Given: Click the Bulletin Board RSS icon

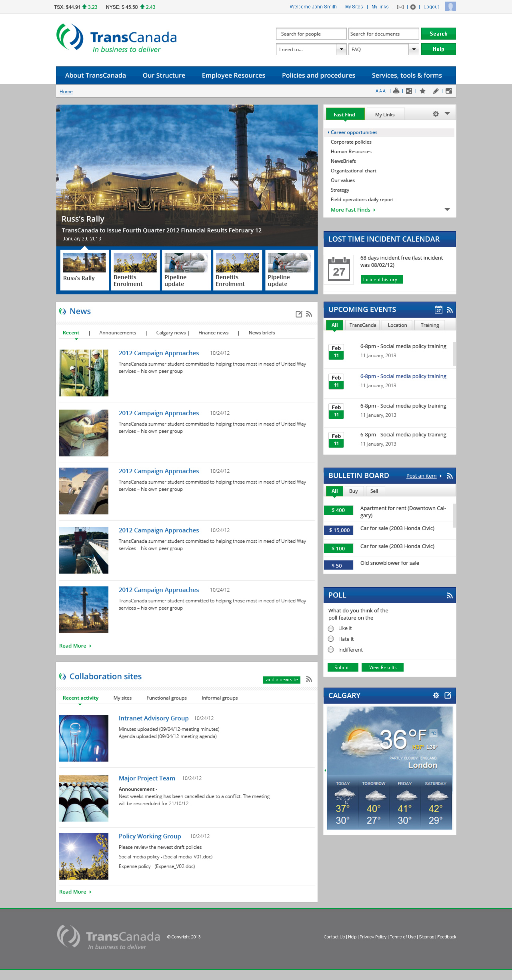Looking at the screenshot, I should click(x=450, y=476).
